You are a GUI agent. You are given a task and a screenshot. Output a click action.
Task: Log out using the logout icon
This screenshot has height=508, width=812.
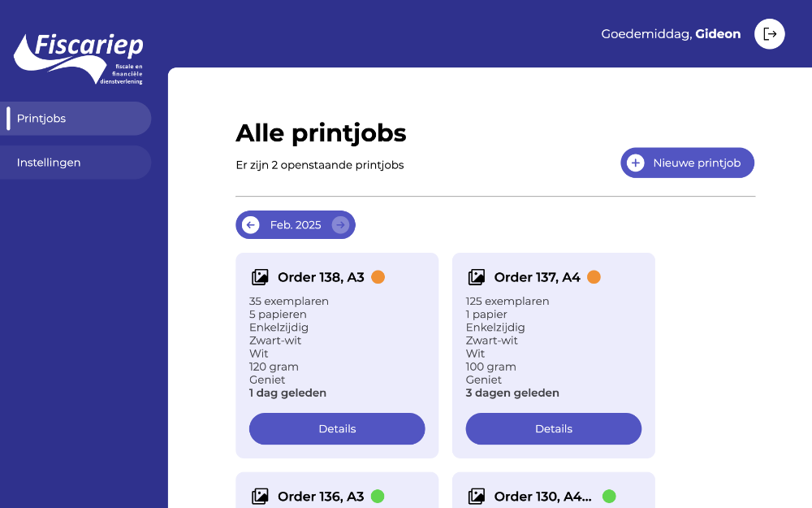pos(769,34)
